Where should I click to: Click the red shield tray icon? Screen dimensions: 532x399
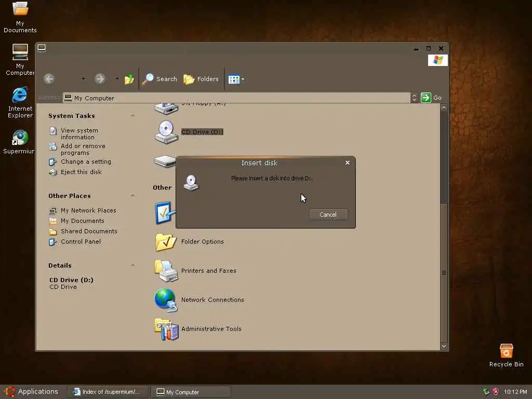coord(496,392)
